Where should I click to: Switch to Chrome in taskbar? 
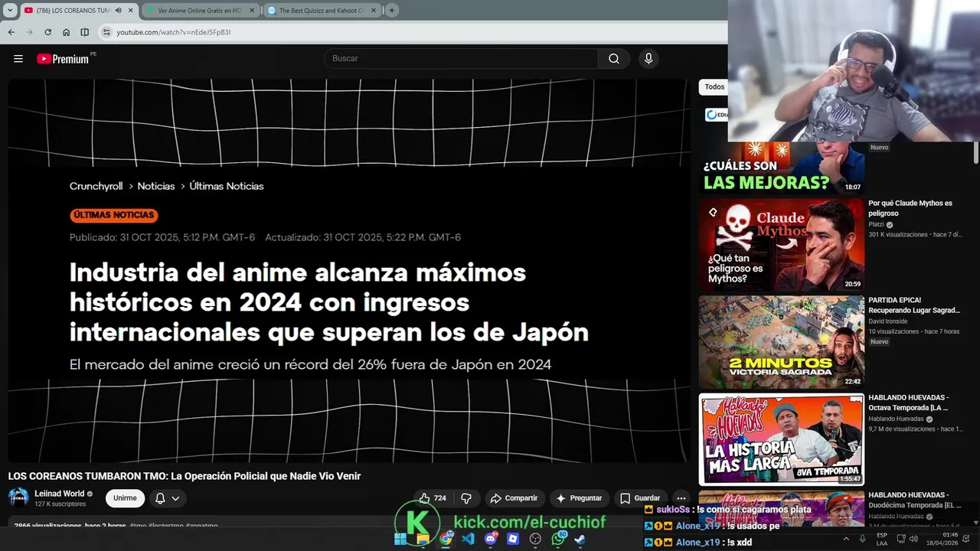coord(446,539)
